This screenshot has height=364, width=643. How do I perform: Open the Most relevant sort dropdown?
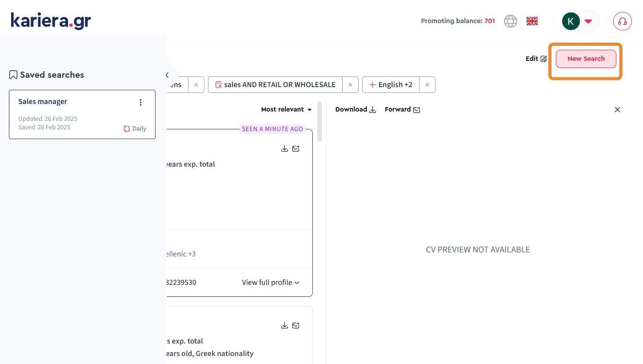[286, 109]
